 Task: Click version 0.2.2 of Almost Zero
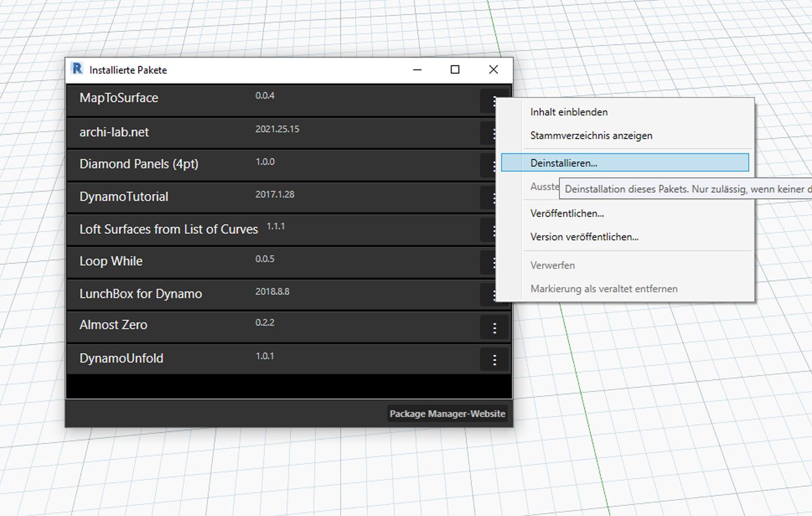point(265,323)
